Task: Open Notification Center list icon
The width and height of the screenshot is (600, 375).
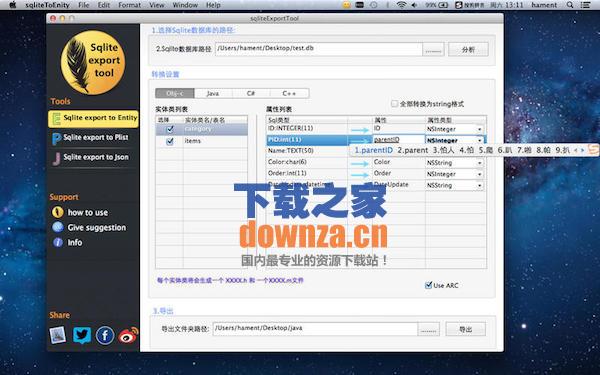Action: coord(585,5)
